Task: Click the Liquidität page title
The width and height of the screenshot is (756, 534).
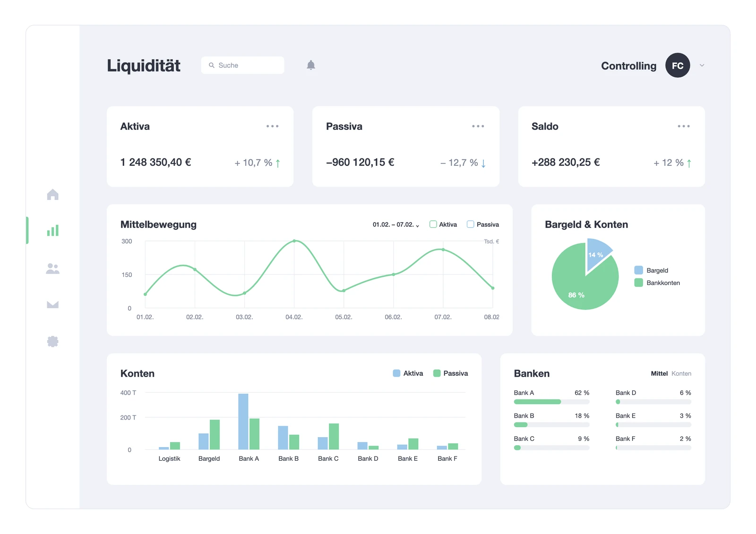Action: 144,66
